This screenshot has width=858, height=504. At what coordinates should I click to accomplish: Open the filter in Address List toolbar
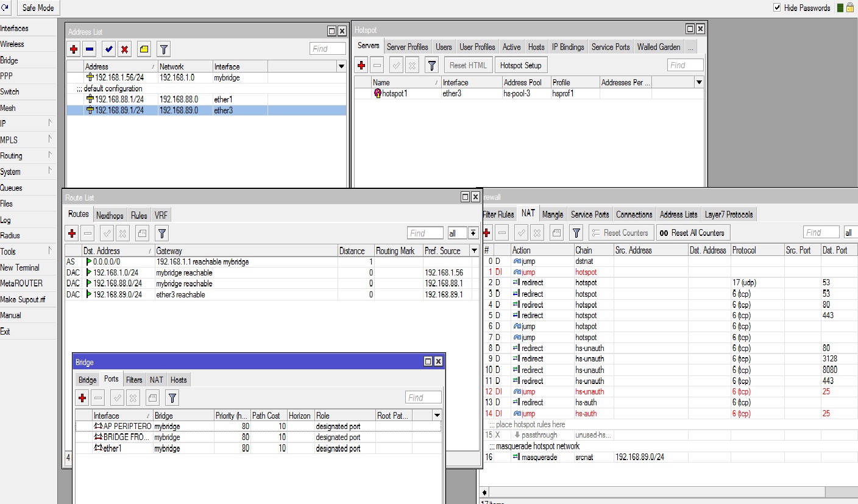[163, 49]
